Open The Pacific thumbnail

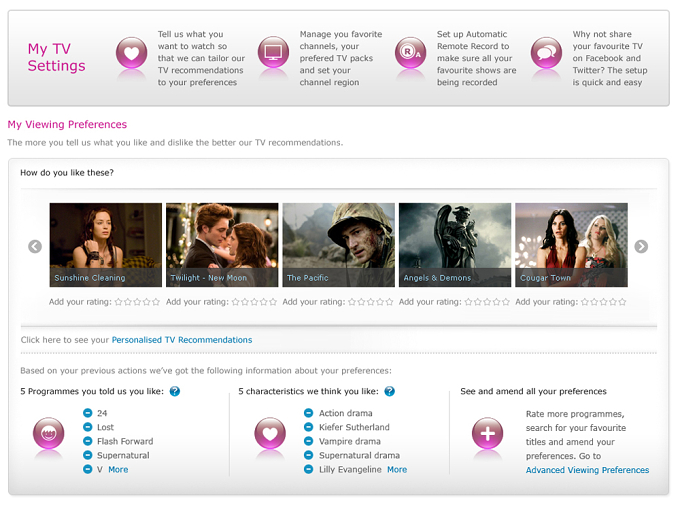[x=339, y=245]
